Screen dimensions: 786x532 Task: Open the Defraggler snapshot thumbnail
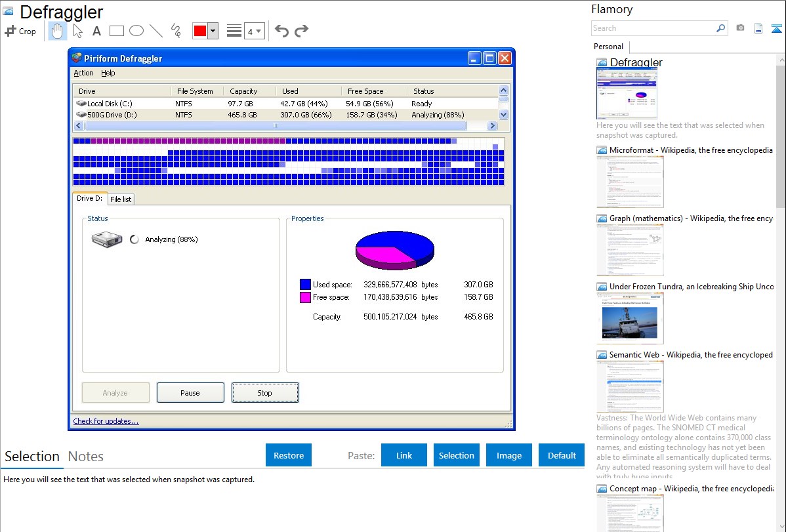pyautogui.click(x=627, y=93)
